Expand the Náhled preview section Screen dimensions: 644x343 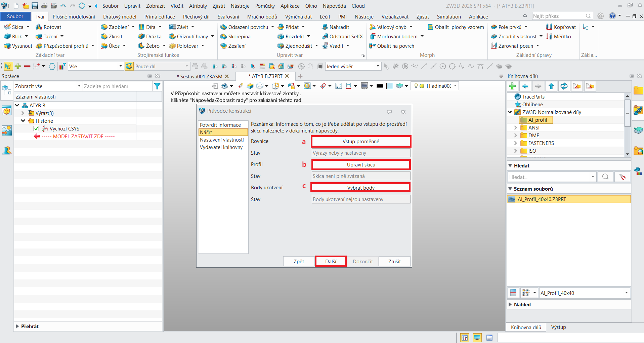click(x=510, y=304)
